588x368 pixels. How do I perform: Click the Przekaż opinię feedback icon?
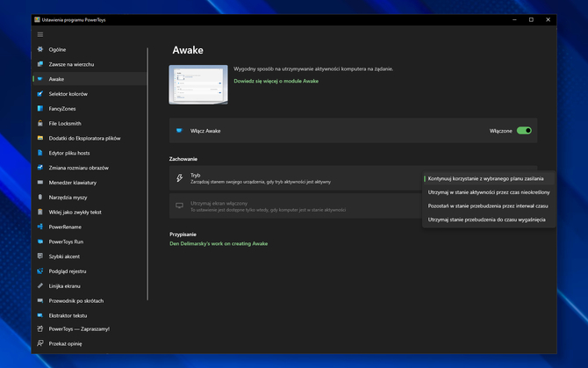pos(40,343)
